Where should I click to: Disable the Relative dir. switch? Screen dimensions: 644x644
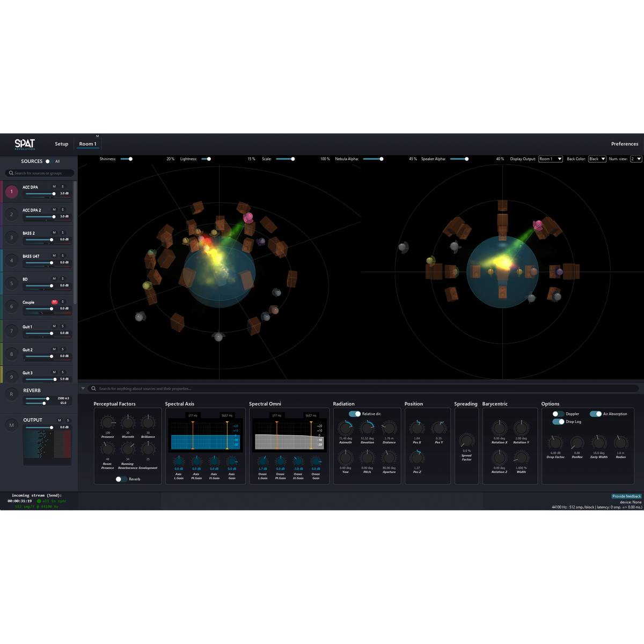point(355,414)
